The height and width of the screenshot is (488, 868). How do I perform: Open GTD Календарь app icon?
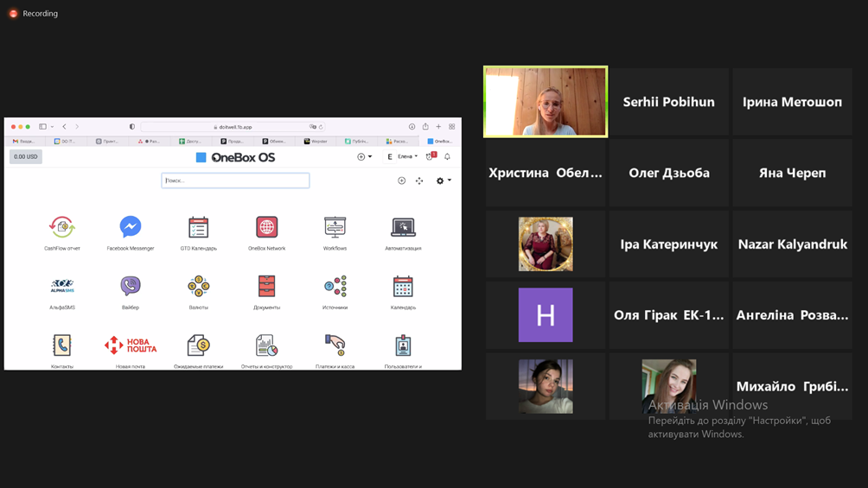198,227
